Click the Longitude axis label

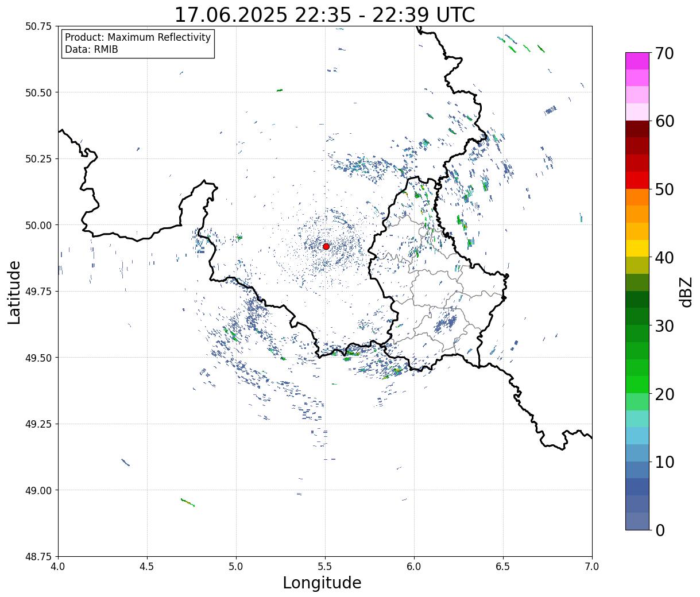coord(322,583)
